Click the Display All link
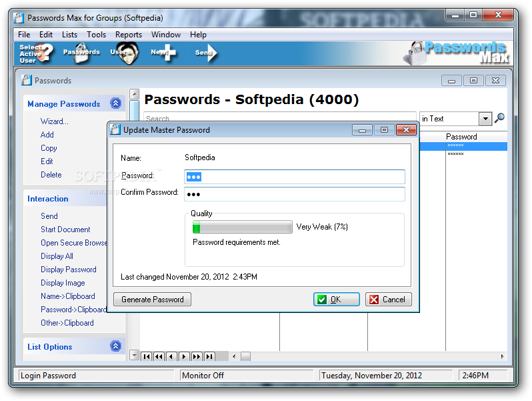The width and height of the screenshot is (532, 401). [57, 256]
